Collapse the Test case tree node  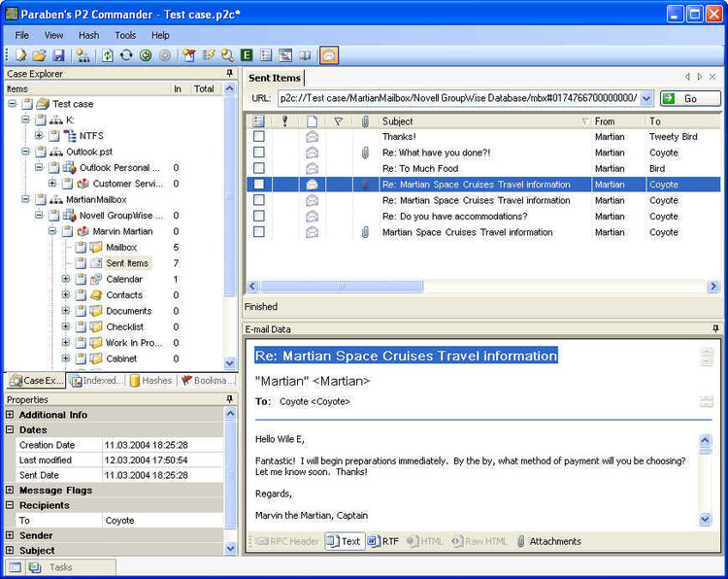(x=12, y=104)
